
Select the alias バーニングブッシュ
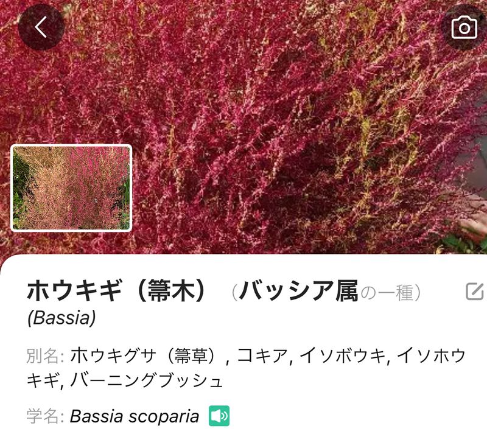[146, 380]
